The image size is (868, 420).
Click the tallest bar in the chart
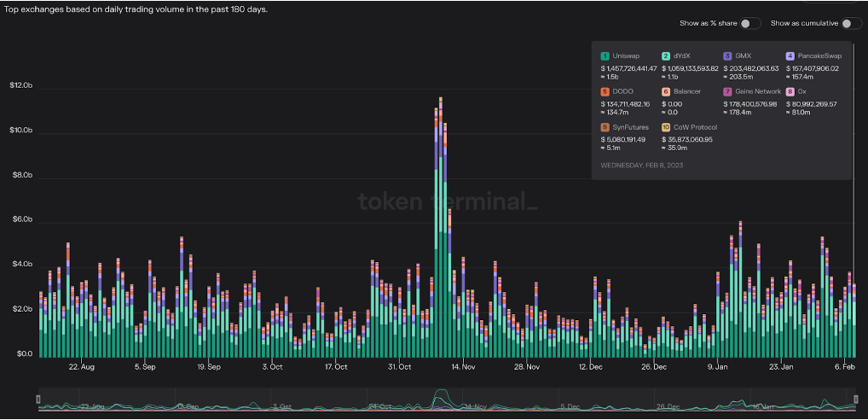coord(441,227)
